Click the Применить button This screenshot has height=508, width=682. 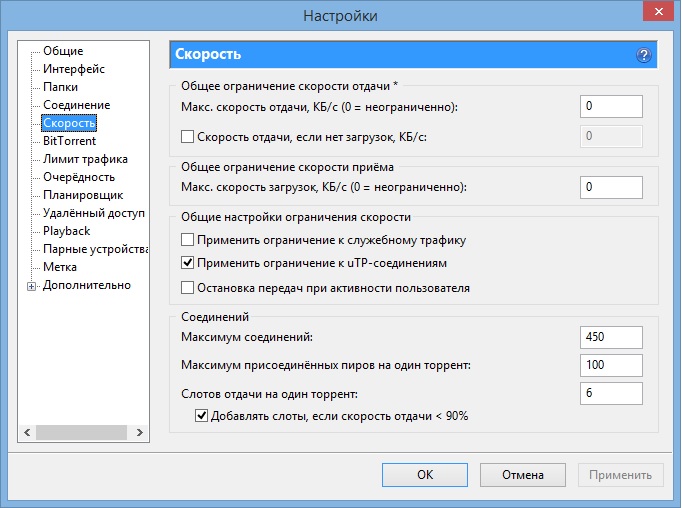coord(621,475)
